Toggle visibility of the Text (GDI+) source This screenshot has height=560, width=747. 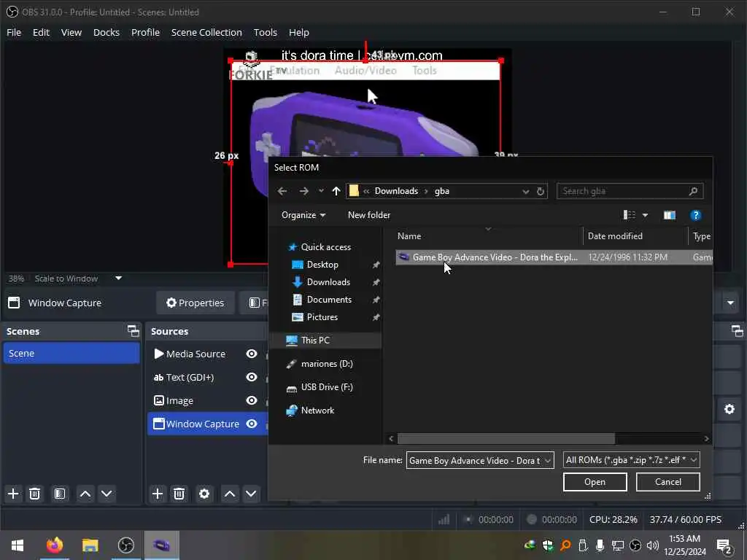tap(252, 377)
